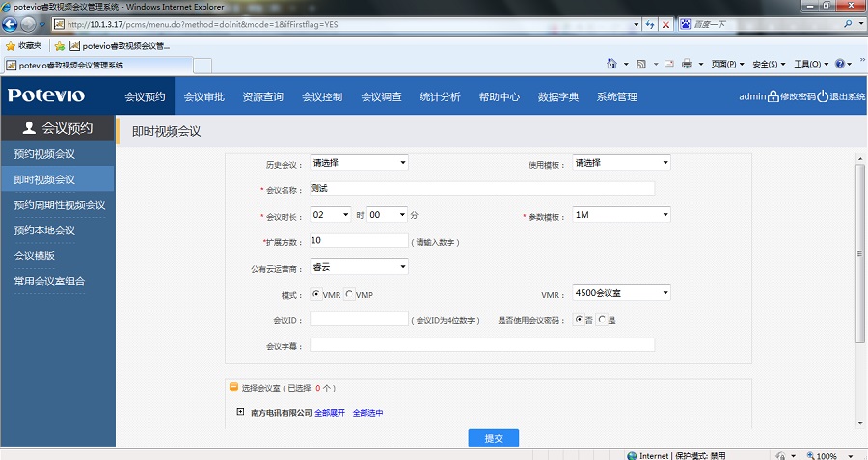Click the 会议名称 input field

pyautogui.click(x=482, y=189)
